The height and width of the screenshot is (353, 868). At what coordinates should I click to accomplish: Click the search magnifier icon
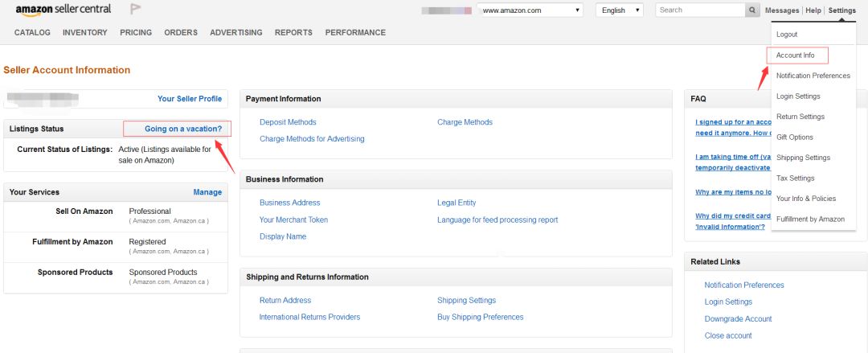[x=752, y=10]
